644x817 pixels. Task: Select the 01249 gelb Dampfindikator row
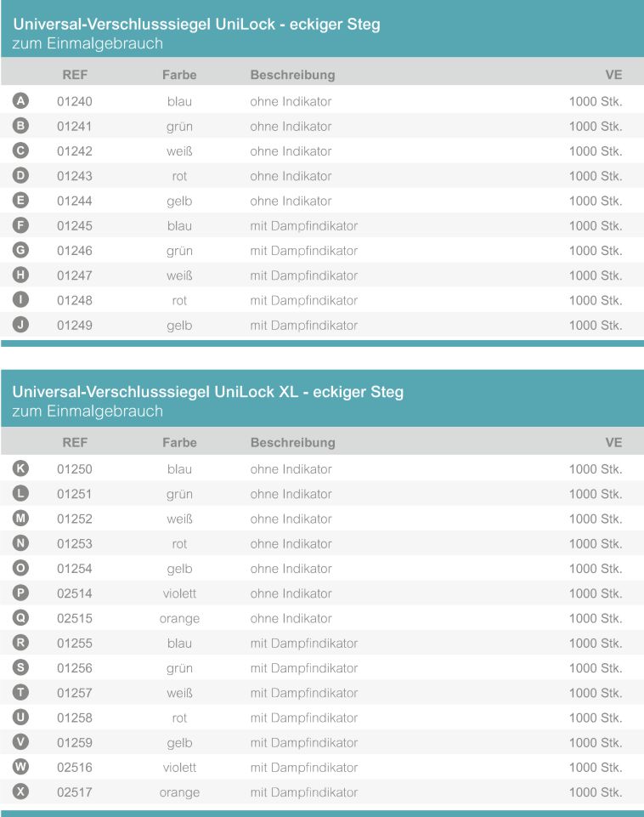[x=322, y=325]
